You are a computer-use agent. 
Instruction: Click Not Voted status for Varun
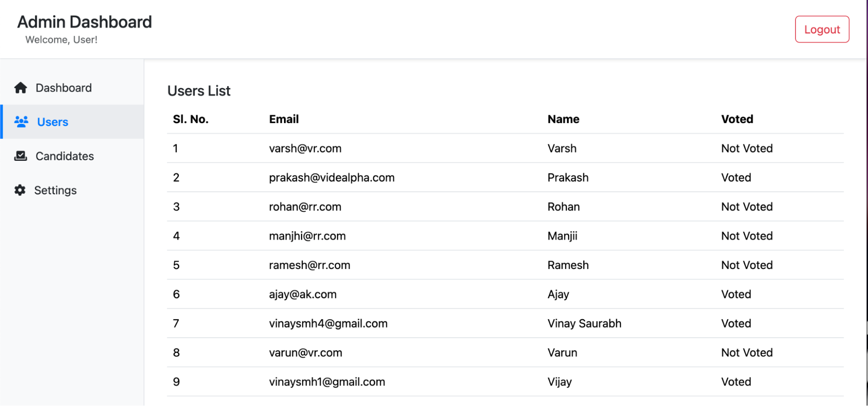point(747,353)
